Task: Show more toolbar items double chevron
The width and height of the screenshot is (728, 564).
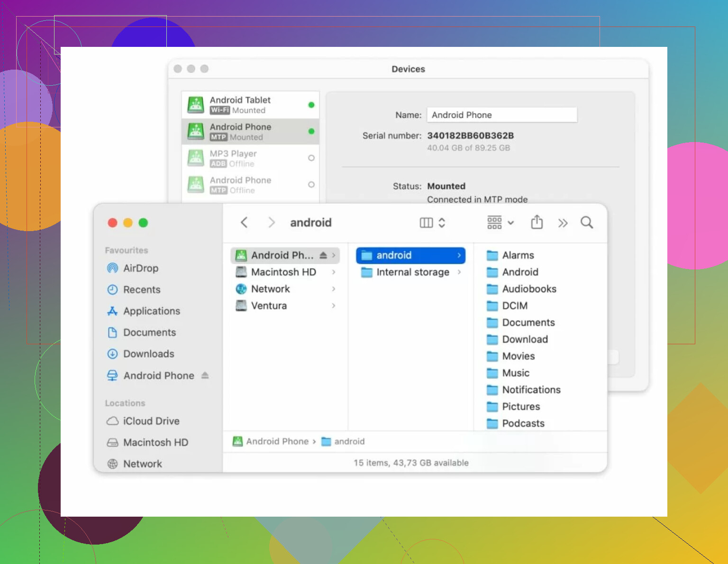Action: pos(563,223)
